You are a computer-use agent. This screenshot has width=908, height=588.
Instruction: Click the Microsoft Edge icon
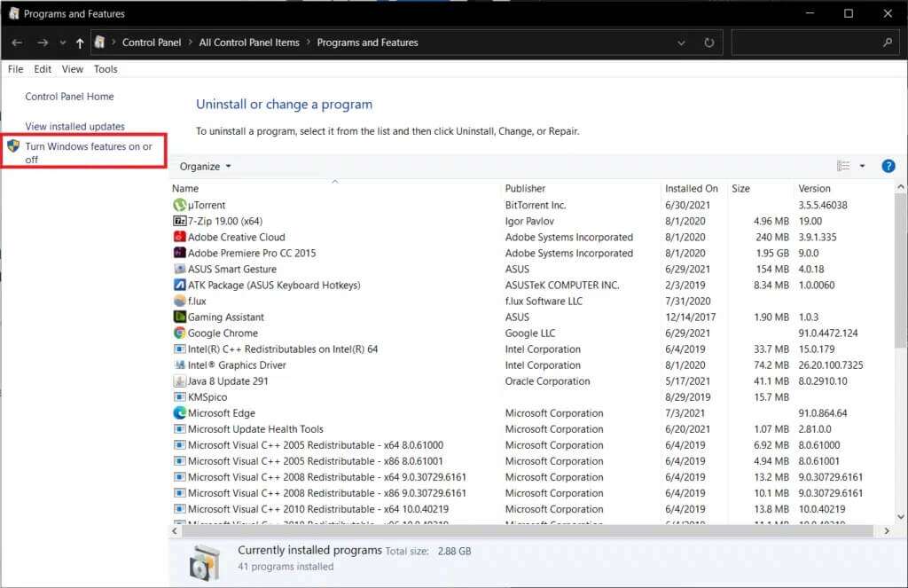(x=179, y=413)
